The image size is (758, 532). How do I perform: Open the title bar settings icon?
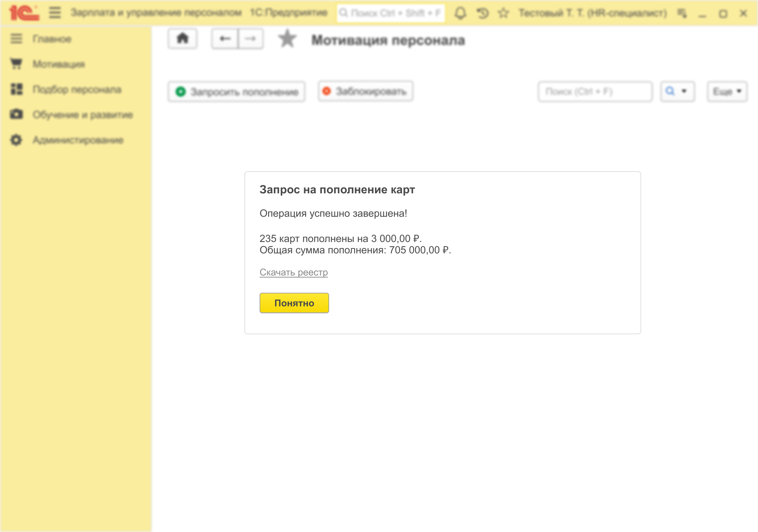click(x=682, y=13)
